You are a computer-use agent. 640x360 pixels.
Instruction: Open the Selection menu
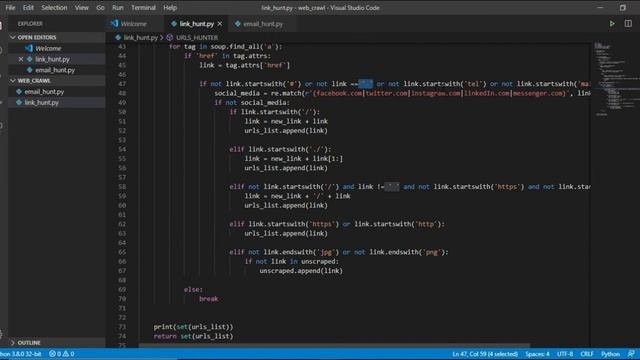pos(54,8)
